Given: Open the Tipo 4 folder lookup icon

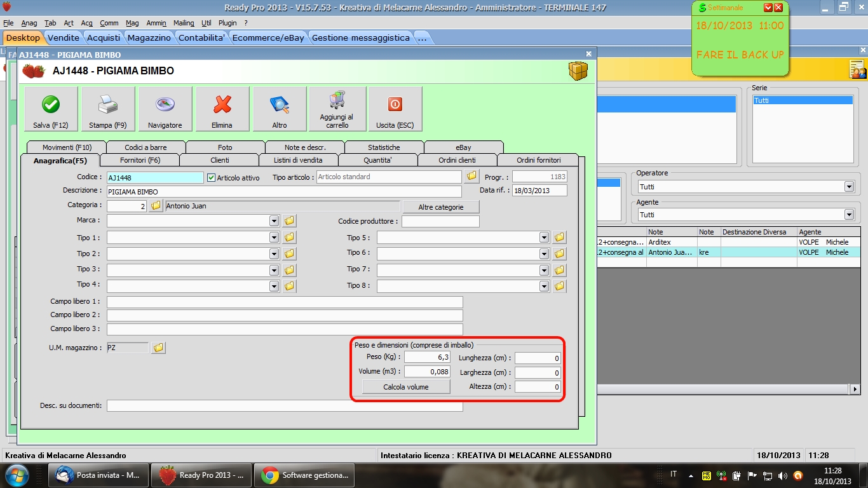Looking at the screenshot, I should pos(289,286).
